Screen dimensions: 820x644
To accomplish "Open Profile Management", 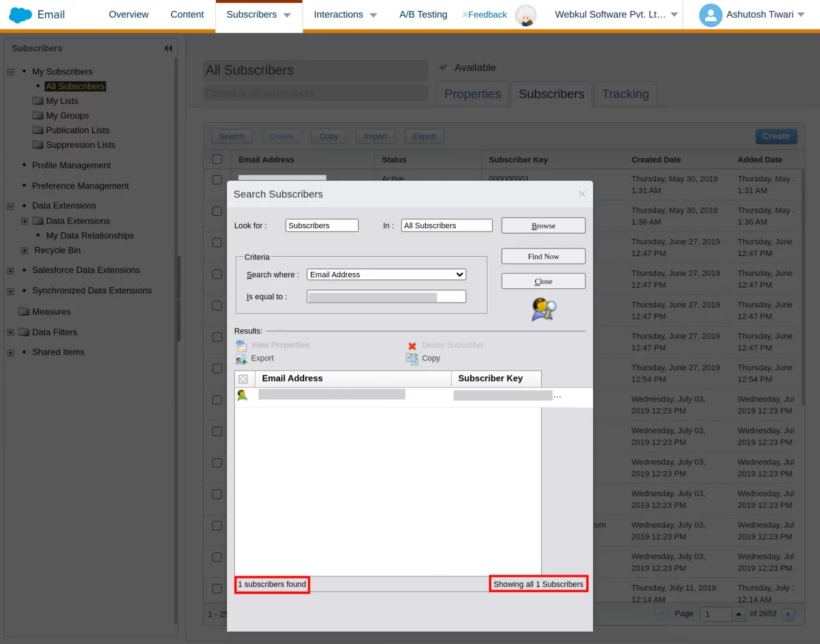I will pos(71,165).
